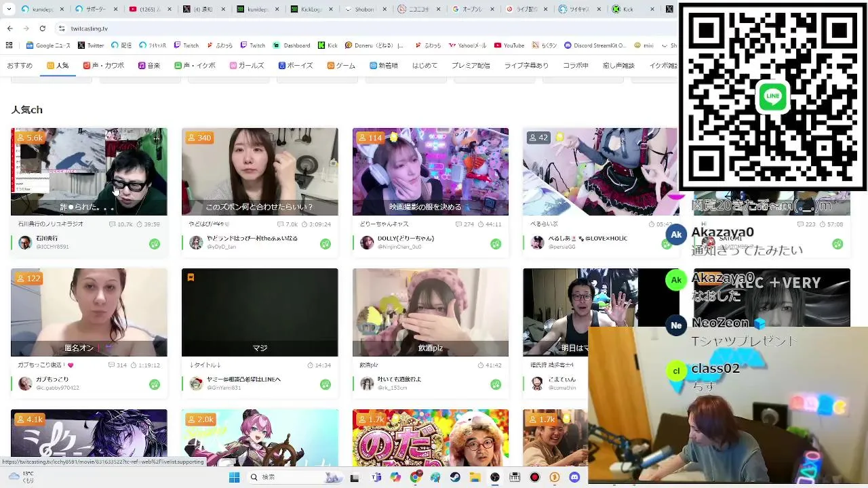This screenshot has width=868, height=488.
Task: Focus the twitcasting.tv address bar
Action: click(x=366, y=28)
